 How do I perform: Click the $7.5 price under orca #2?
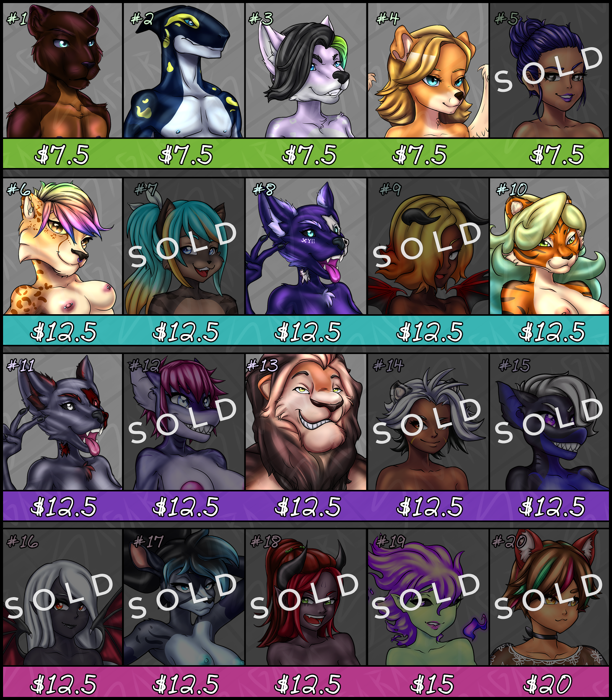tap(186, 155)
